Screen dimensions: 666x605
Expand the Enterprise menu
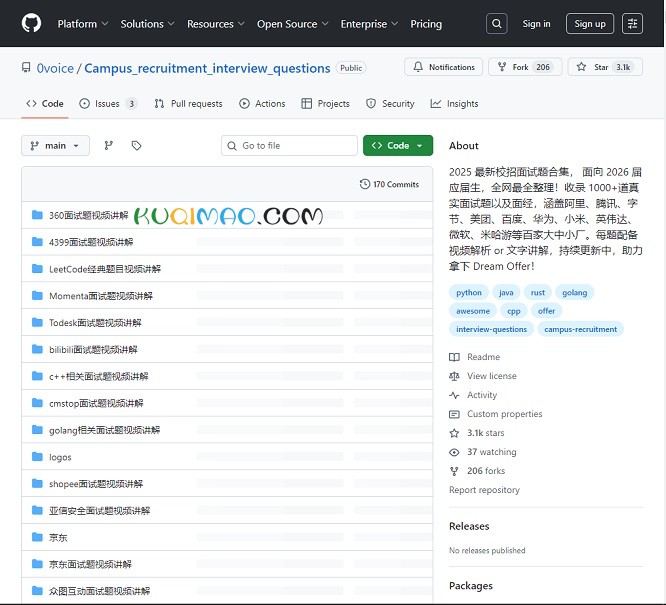click(369, 24)
